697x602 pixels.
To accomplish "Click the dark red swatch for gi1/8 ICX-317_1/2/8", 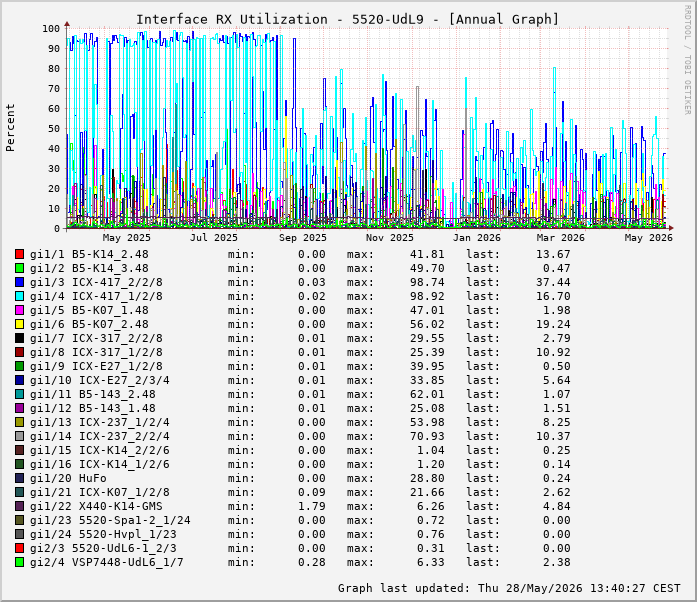I will tap(19, 352).
